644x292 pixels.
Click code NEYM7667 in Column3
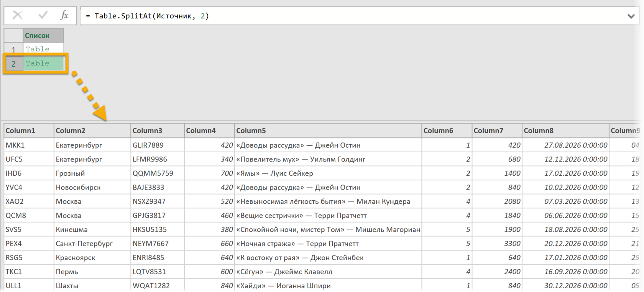point(158,244)
